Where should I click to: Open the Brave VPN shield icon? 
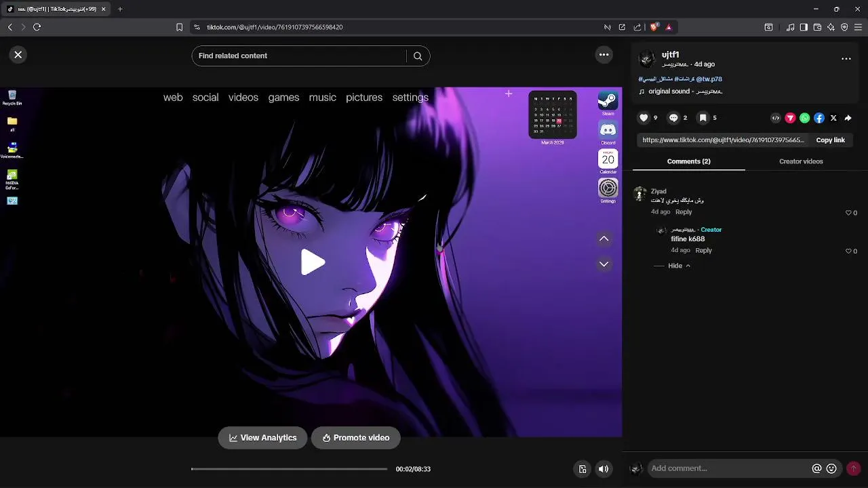pos(844,27)
